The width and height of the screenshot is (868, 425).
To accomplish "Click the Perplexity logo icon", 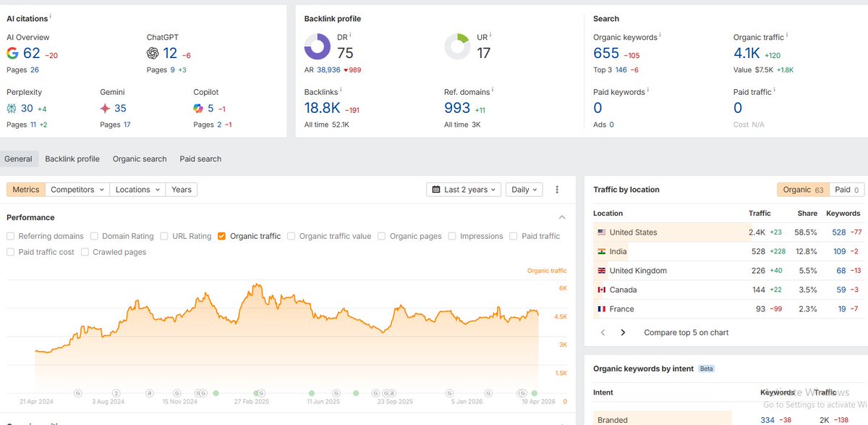I will pos(12,109).
